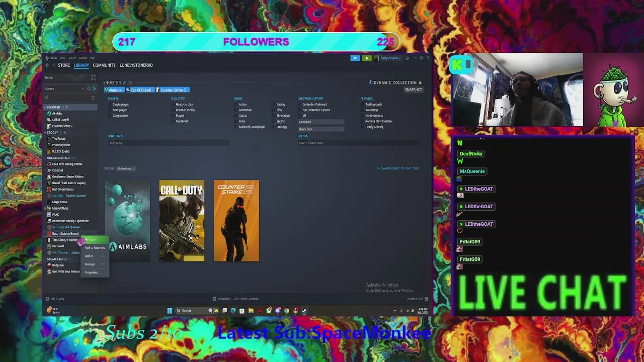This screenshot has height=362, width=644.
Task: Open the COMMUNITY tab
Action: click(104, 65)
